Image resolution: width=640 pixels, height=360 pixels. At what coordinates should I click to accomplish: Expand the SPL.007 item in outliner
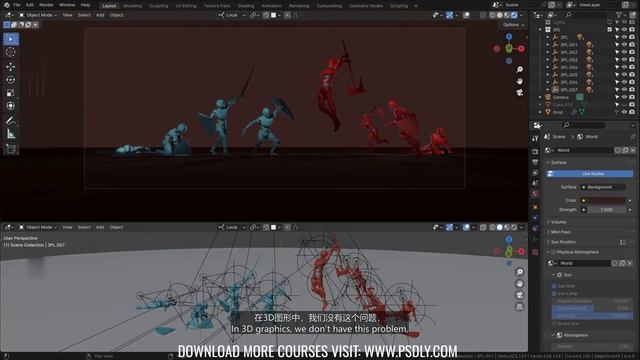(548, 90)
